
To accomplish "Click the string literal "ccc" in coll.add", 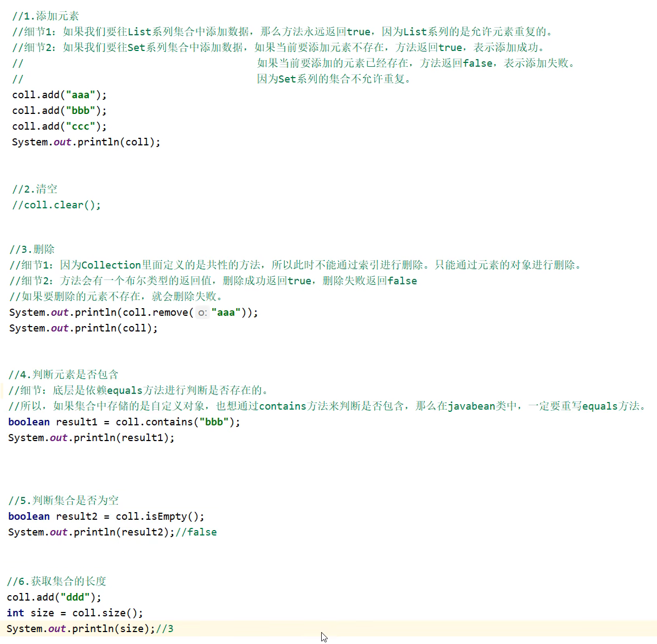I will tap(79, 126).
